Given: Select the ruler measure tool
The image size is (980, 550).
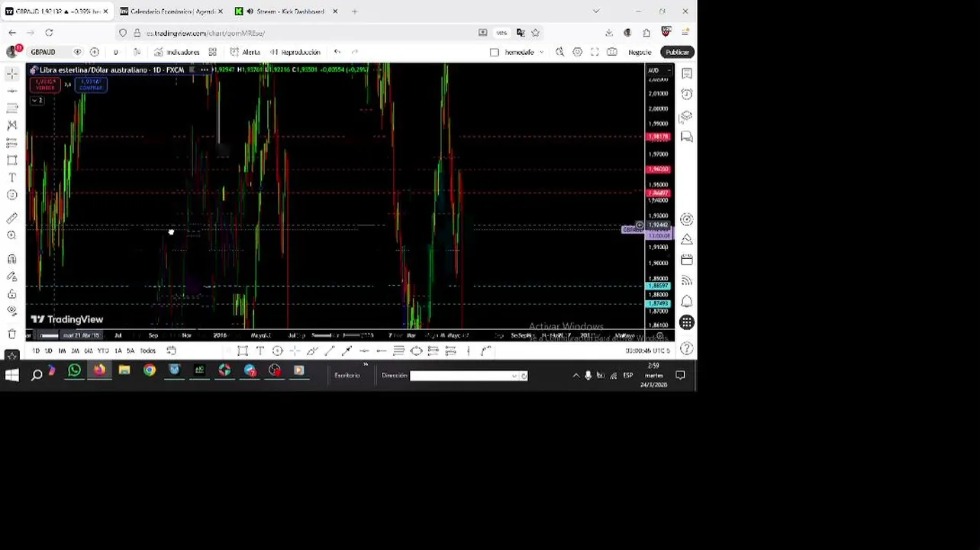Looking at the screenshot, I should [12, 218].
